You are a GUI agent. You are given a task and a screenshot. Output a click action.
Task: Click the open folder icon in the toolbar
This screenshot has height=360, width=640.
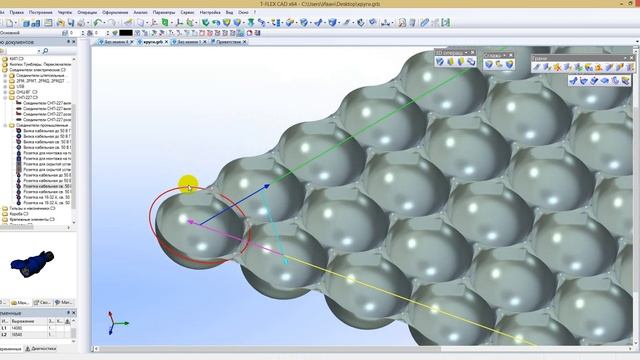point(61,23)
